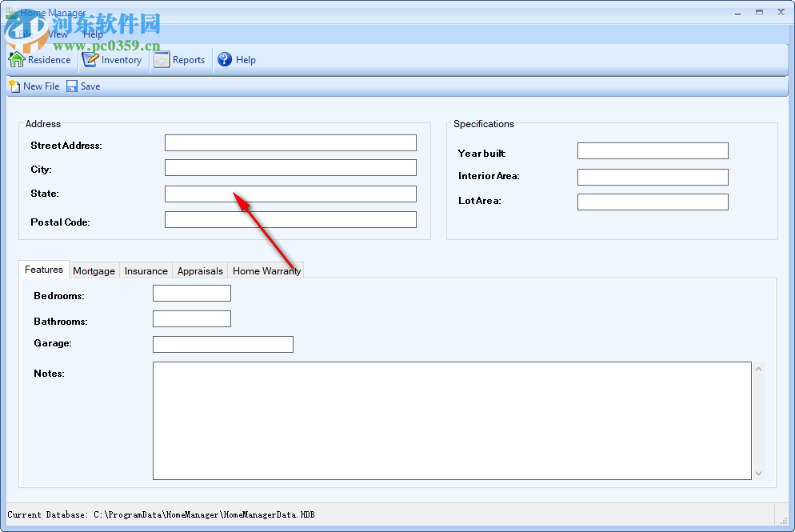View the Home Warranty tab
Screen dimensions: 795x532
(x=266, y=270)
